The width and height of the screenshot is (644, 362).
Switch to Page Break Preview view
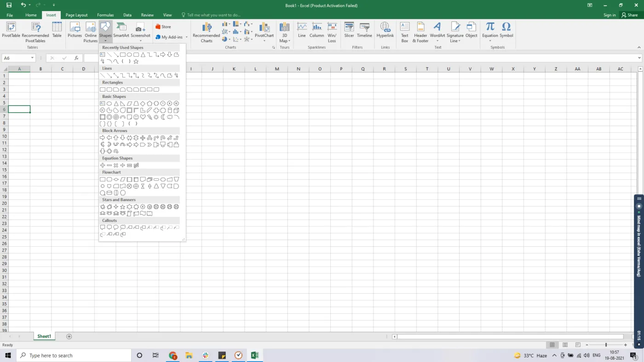[x=577, y=345]
